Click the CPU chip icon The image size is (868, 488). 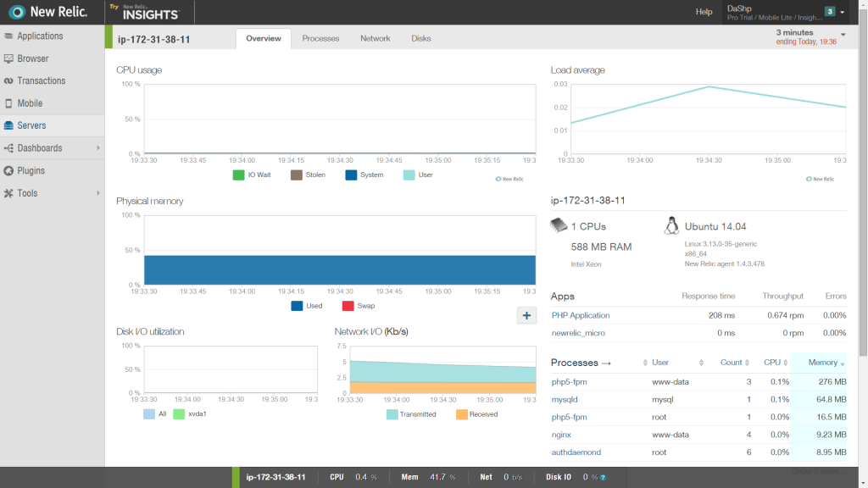tap(559, 225)
